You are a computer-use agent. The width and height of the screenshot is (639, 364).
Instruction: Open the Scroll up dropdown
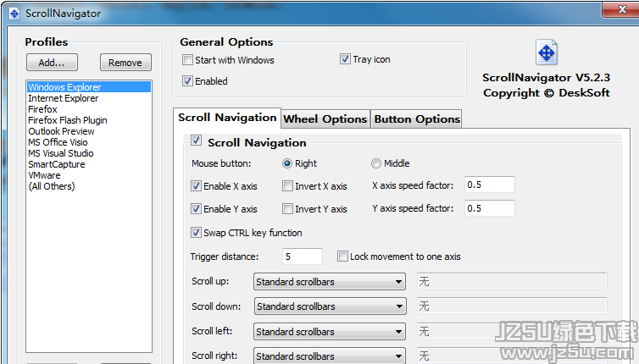point(330,282)
